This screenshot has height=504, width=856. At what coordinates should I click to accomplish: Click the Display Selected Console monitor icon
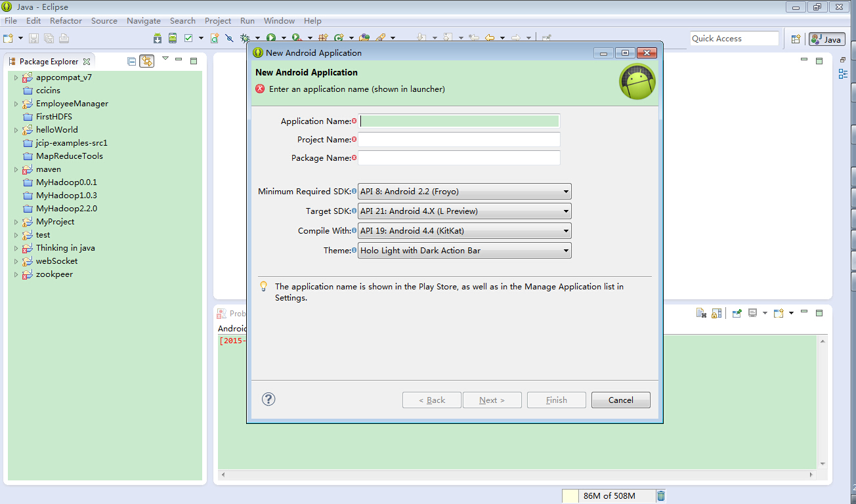pos(753,313)
